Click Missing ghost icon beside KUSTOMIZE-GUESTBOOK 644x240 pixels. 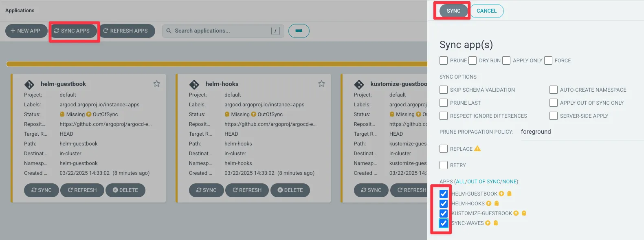point(524,213)
